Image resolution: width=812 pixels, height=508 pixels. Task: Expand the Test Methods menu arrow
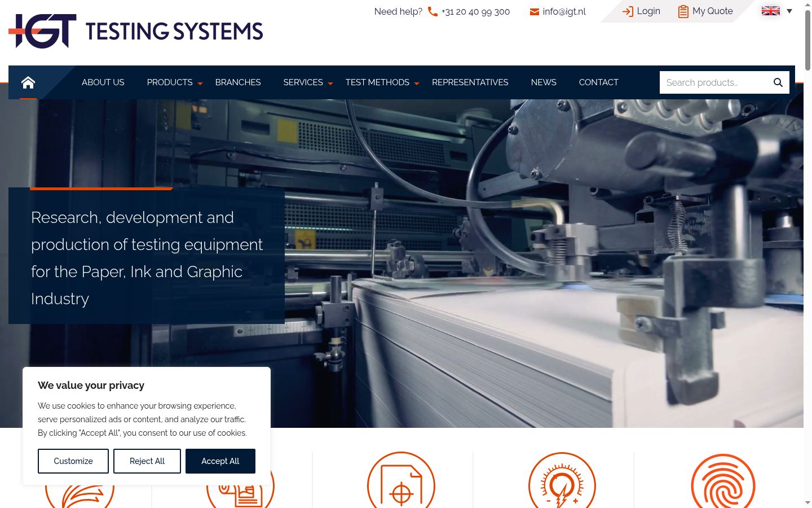417,84
